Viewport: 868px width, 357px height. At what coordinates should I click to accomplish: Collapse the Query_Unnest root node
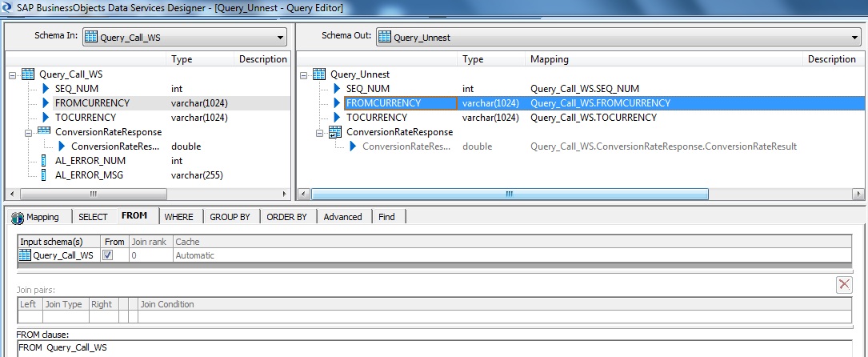pos(304,74)
